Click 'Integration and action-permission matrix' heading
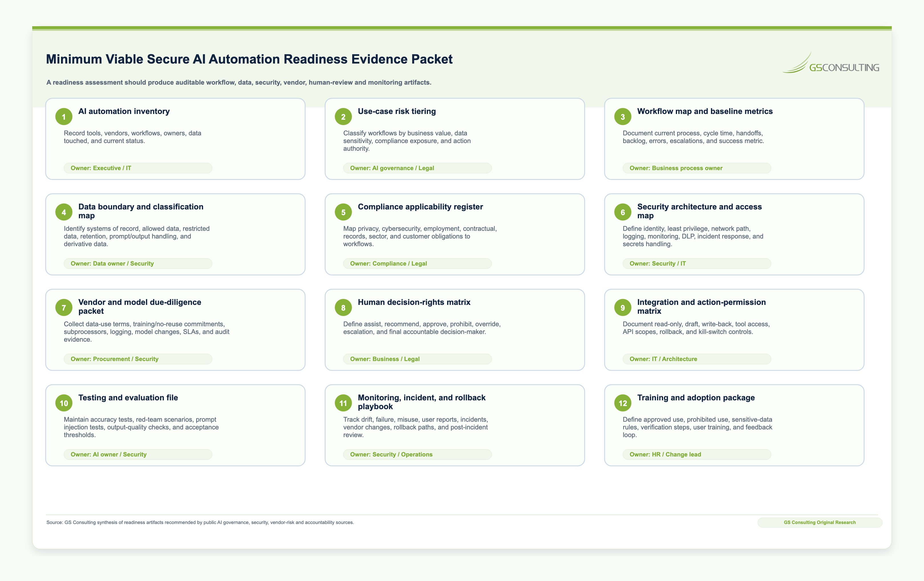Screen dimensions: 924x581 tap(702, 306)
